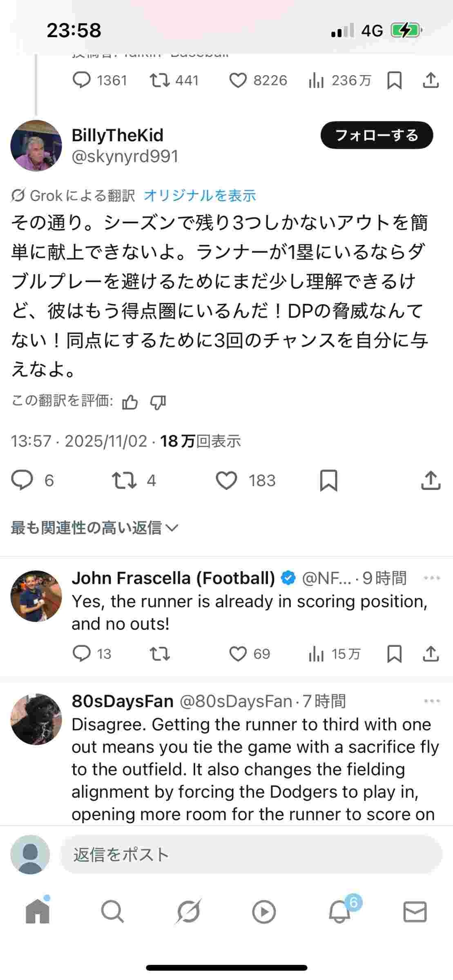Open more options for John Frascella reply
Viewport: 453px width, 980px height.
point(432,578)
